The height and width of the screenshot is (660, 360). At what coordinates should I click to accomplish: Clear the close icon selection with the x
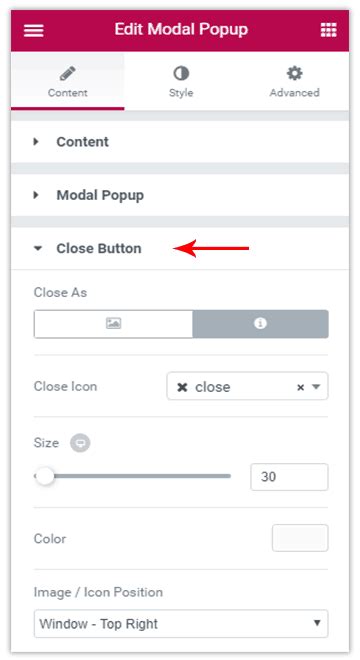[300, 387]
